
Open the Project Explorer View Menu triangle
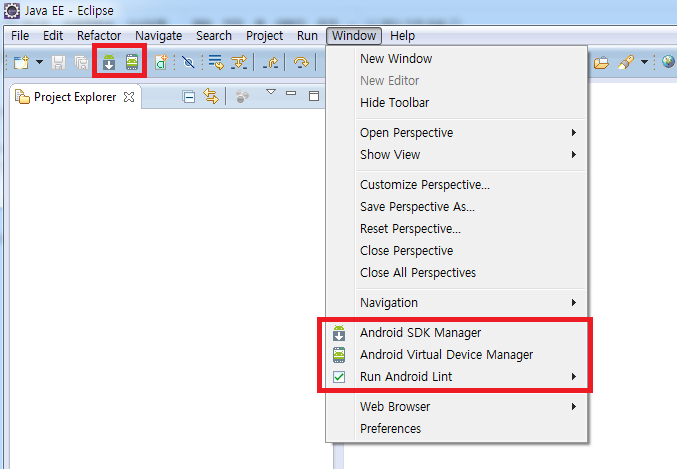(x=271, y=92)
